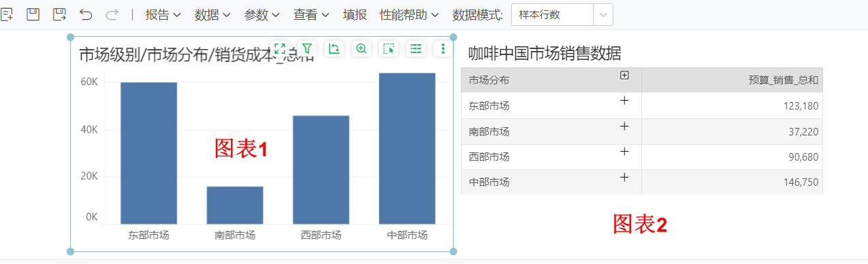Click the redo arrow icon

[x=112, y=14]
